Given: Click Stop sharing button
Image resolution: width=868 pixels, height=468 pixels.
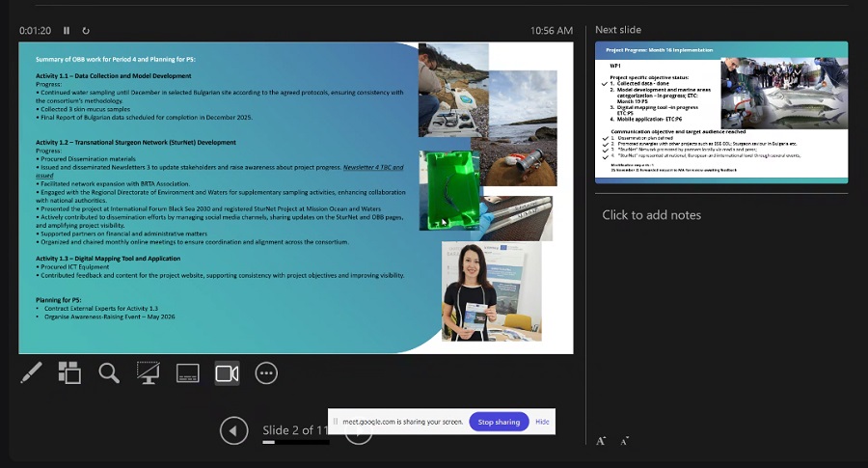Looking at the screenshot, I should coord(499,422).
